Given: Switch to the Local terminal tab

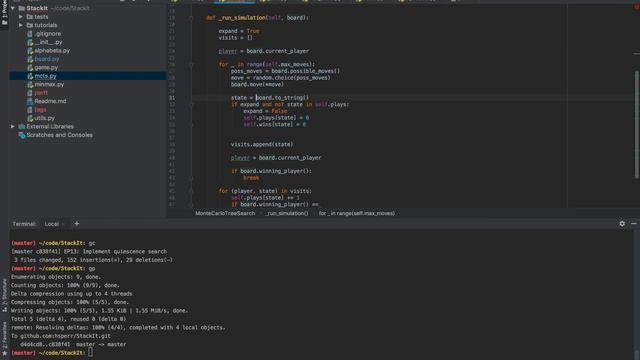Looking at the screenshot, I should click(52, 224).
